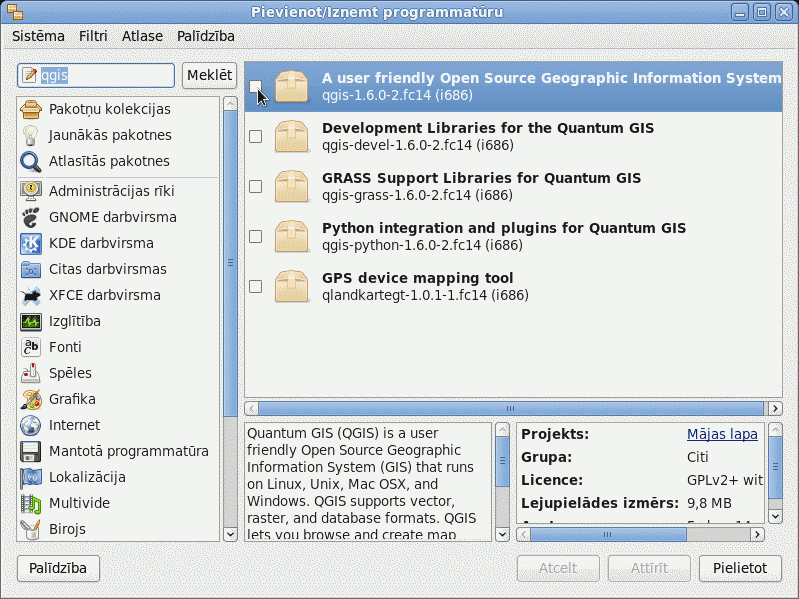Tick the qgis-devel package checkbox

(x=255, y=137)
